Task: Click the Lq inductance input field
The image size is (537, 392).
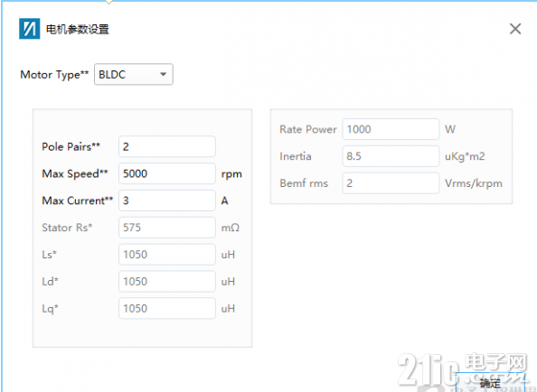Action: 167,309
